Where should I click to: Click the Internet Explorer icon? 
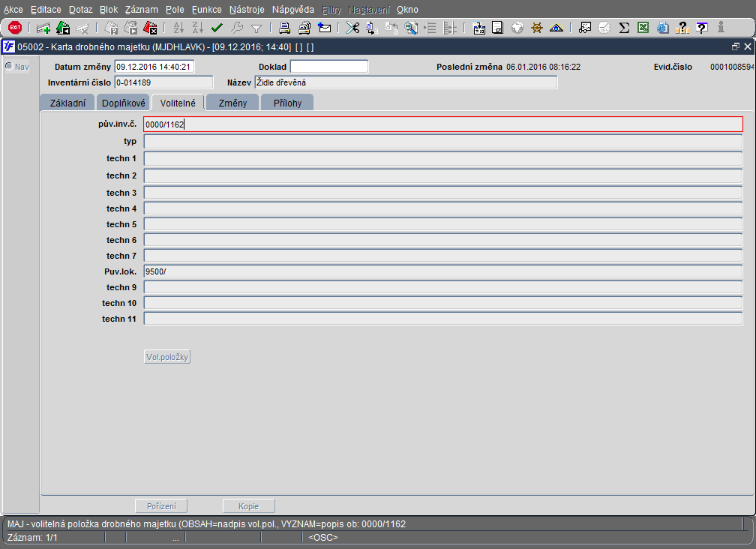[663, 28]
